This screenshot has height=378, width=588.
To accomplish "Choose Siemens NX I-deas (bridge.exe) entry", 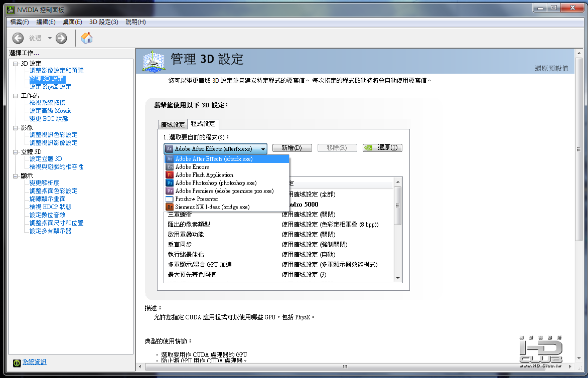I will pyautogui.click(x=227, y=207).
